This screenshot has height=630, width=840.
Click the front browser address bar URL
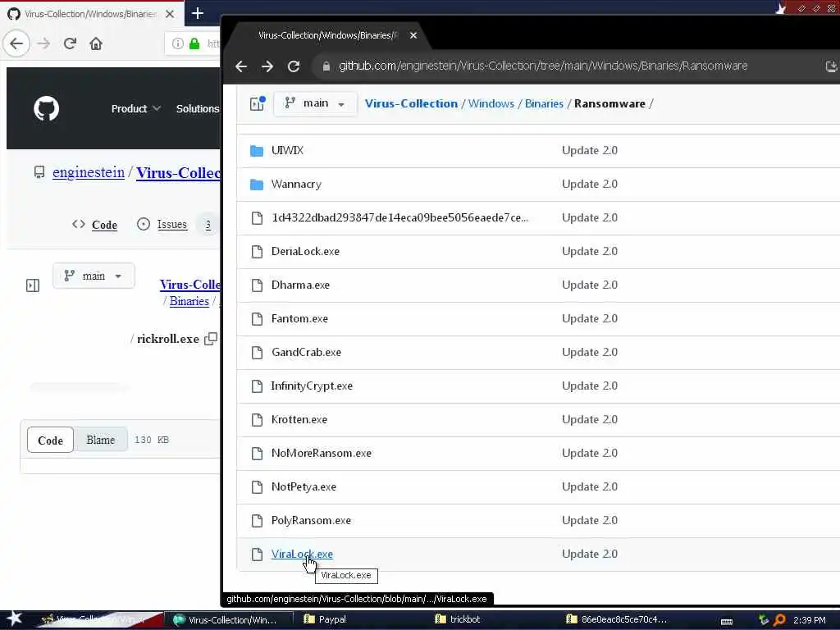pyautogui.click(x=543, y=66)
